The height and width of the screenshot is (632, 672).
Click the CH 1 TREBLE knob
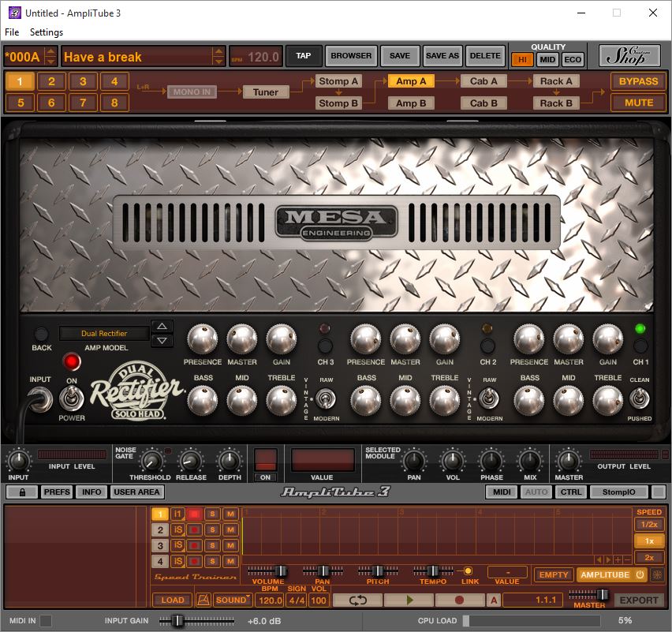click(607, 401)
